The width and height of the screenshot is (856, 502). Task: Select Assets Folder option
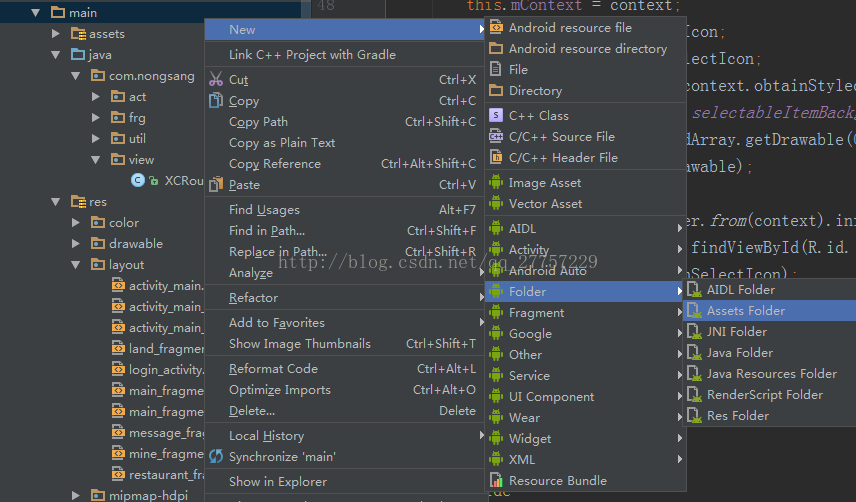(x=770, y=310)
